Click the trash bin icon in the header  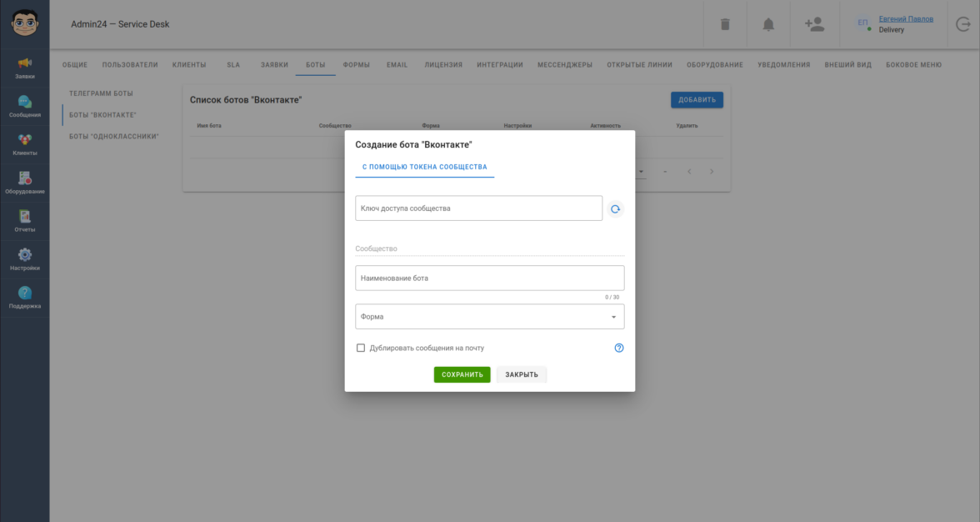(725, 24)
